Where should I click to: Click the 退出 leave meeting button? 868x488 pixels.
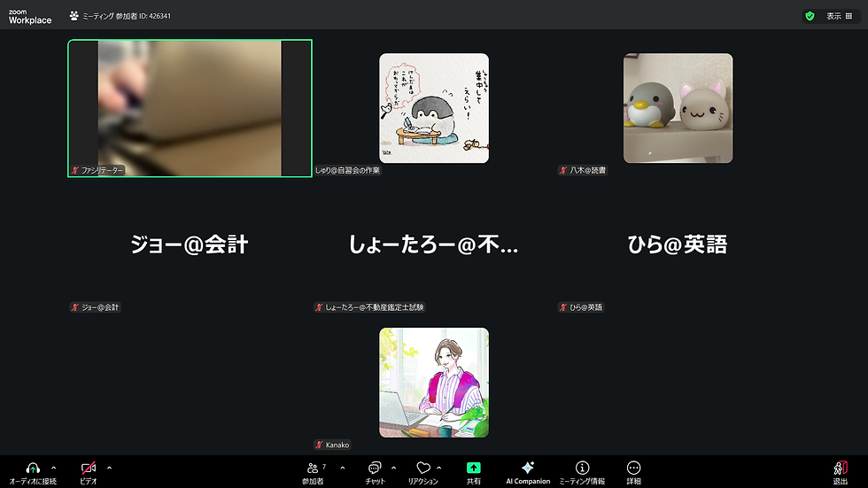pyautogui.click(x=841, y=473)
